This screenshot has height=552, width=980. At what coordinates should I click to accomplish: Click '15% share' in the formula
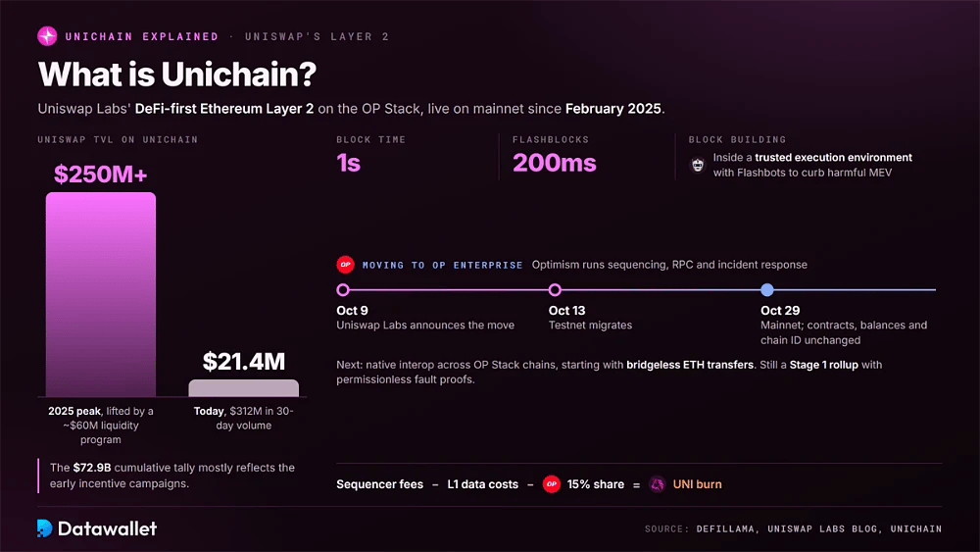click(596, 484)
